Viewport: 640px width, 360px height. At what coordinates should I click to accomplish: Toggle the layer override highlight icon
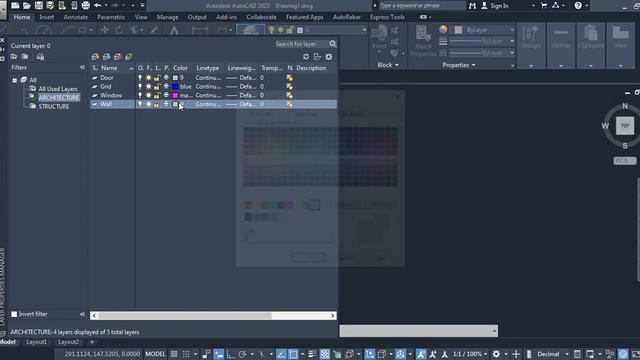[x=317, y=57]
